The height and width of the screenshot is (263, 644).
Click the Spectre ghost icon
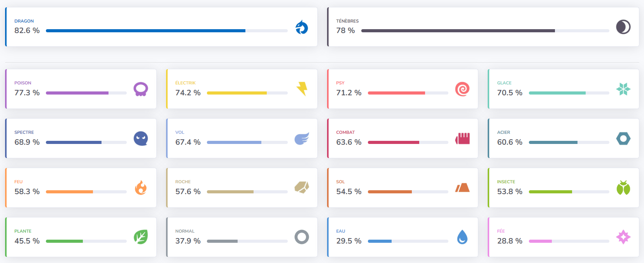(141, 139)
